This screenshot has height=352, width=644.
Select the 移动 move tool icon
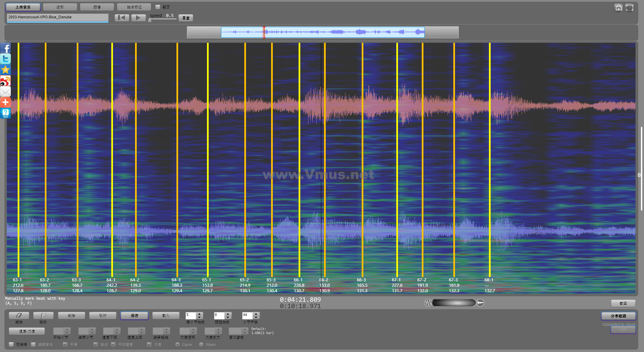pos(43,316)
